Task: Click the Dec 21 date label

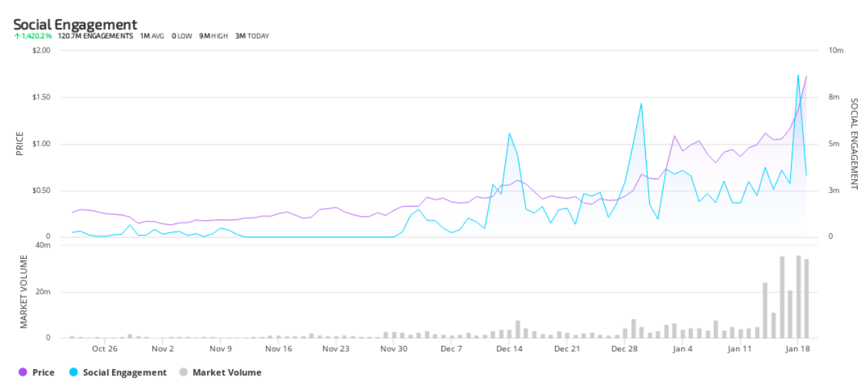Action: 567,349
